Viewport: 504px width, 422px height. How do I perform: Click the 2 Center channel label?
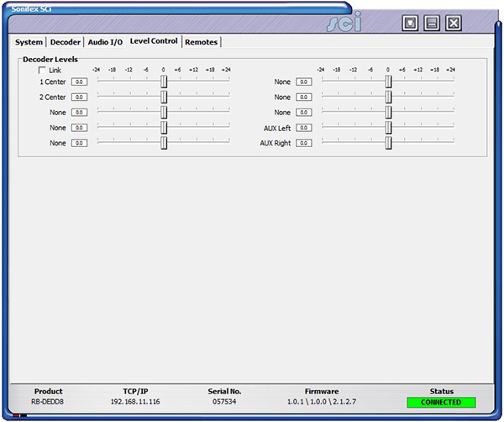53,98
